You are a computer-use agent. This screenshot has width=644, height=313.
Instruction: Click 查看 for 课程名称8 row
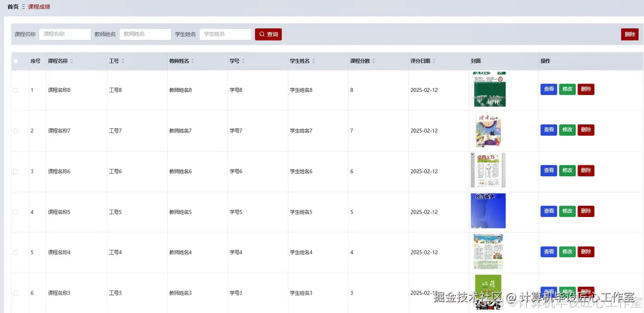point(548,89)
